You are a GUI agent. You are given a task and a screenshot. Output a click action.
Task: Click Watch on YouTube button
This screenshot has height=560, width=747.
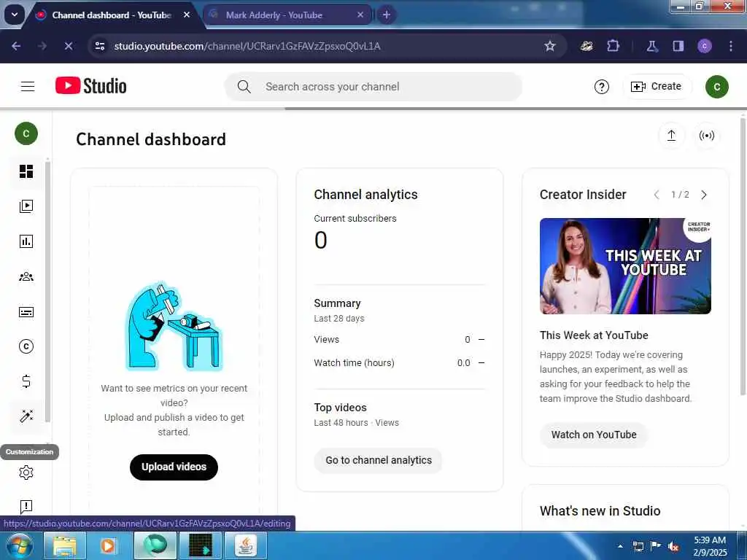[594, 435]
